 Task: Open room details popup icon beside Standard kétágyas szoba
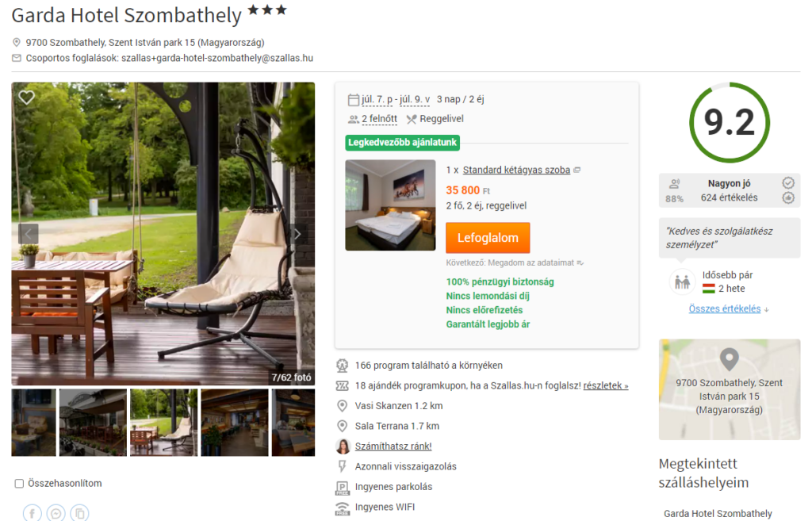tap(577, 170)
